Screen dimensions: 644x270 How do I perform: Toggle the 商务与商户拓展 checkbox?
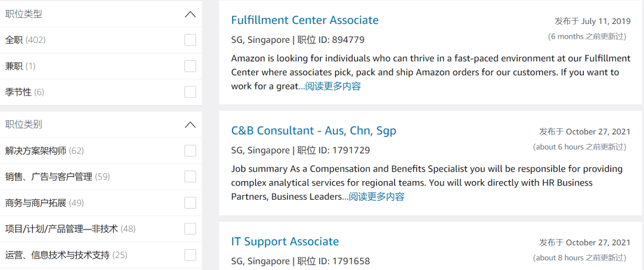(190, 203)
